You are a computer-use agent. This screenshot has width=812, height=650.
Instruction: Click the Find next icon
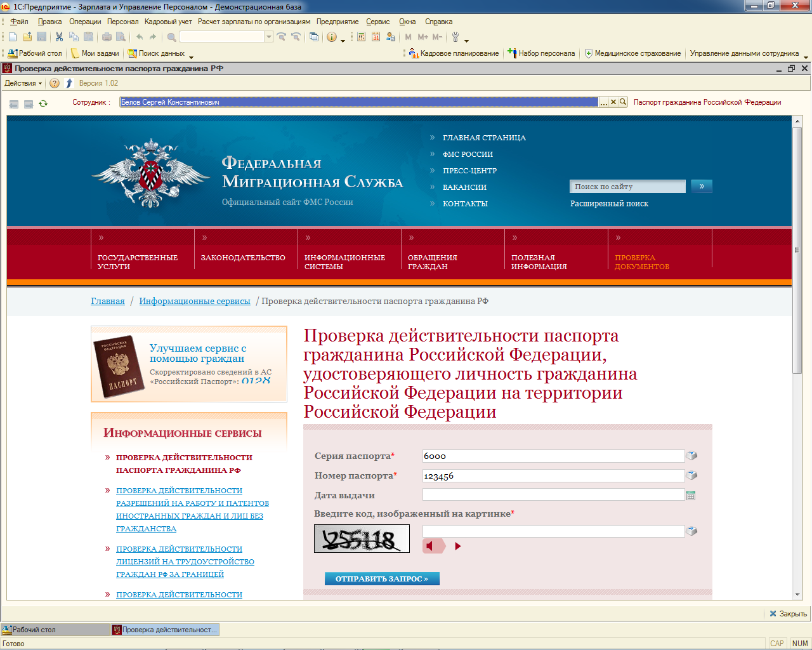(282, 37)
